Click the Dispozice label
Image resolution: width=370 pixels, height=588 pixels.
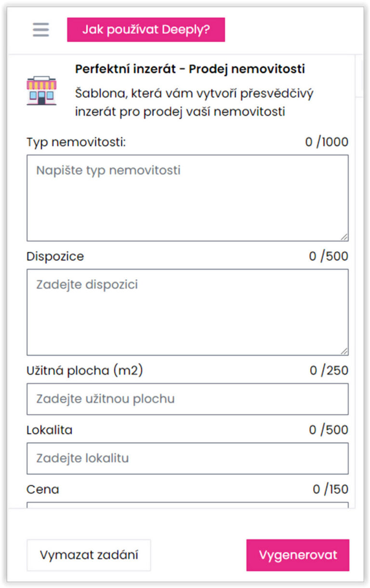pos(55,256)
